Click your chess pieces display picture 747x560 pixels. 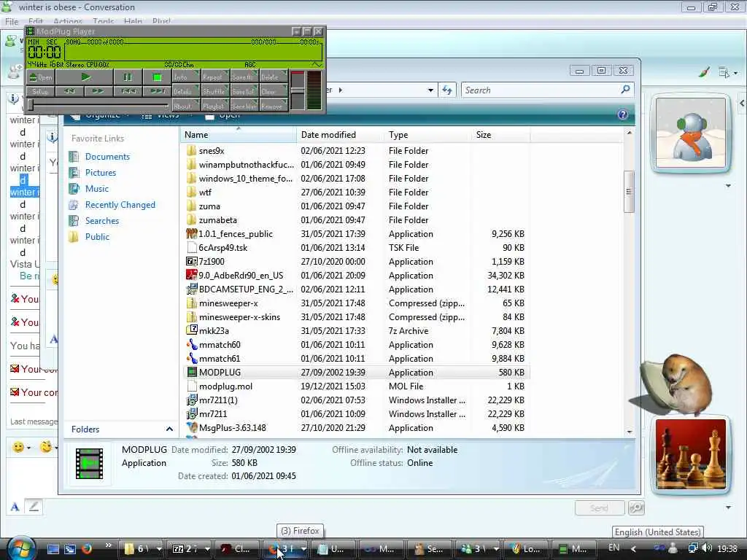[690, 454]
